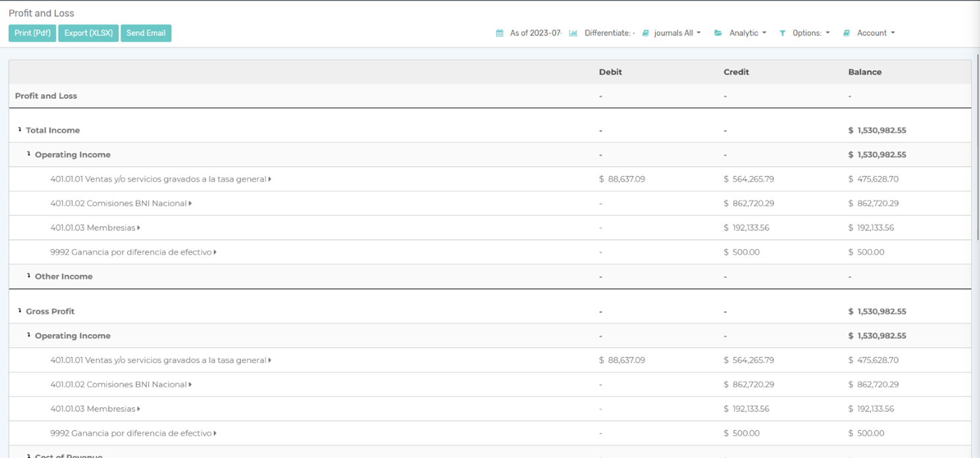This screenshot has height=458, width=980.
Task: Open caret menu for Membresias under Total Income
Action: [x=139, y=228]
